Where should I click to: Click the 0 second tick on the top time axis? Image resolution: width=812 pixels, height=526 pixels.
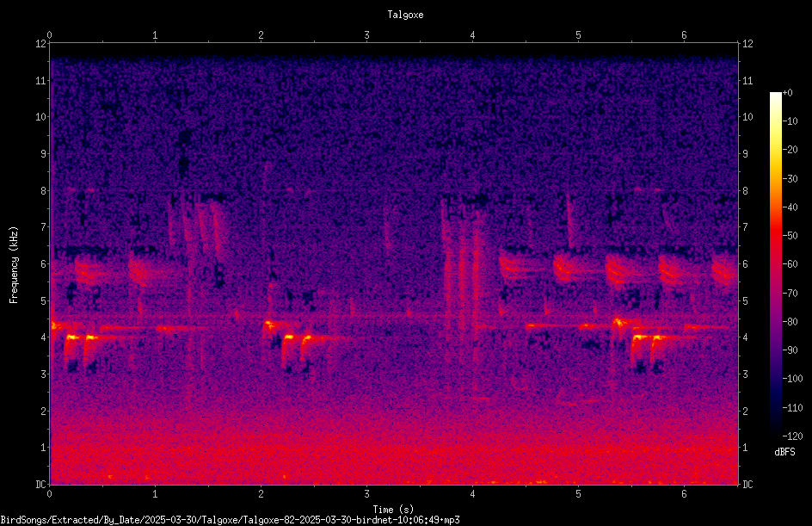pyautogui.click(x=49, y=35)
